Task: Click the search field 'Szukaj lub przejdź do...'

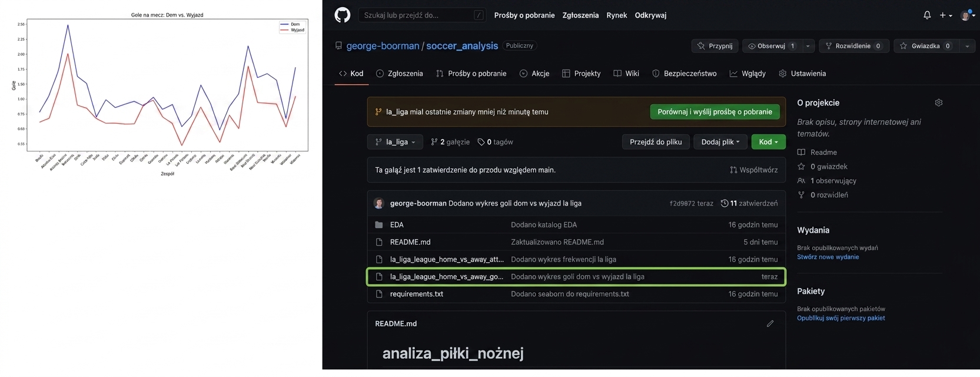Action: click(422, 15)
